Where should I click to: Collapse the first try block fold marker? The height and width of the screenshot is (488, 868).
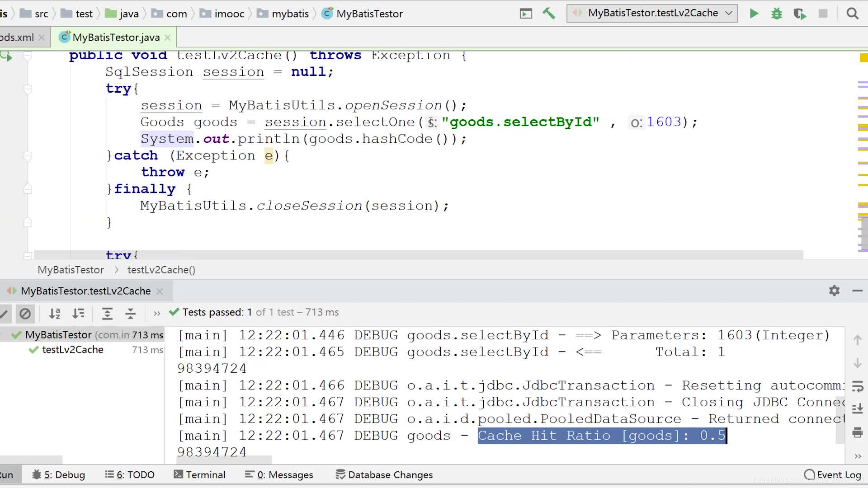point(28,89)
